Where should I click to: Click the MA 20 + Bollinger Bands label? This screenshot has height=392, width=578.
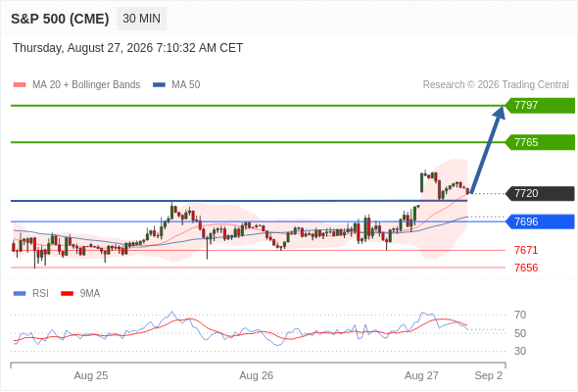[86, 85]
